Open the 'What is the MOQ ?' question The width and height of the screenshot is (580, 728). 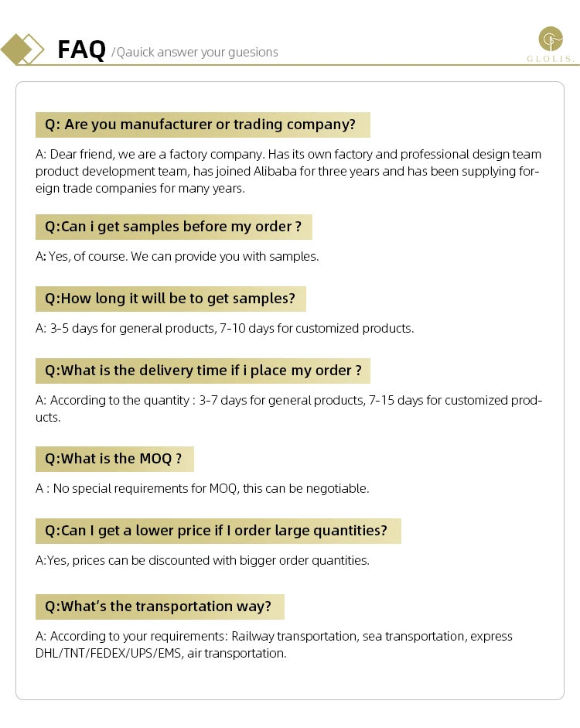click(114, 459)
